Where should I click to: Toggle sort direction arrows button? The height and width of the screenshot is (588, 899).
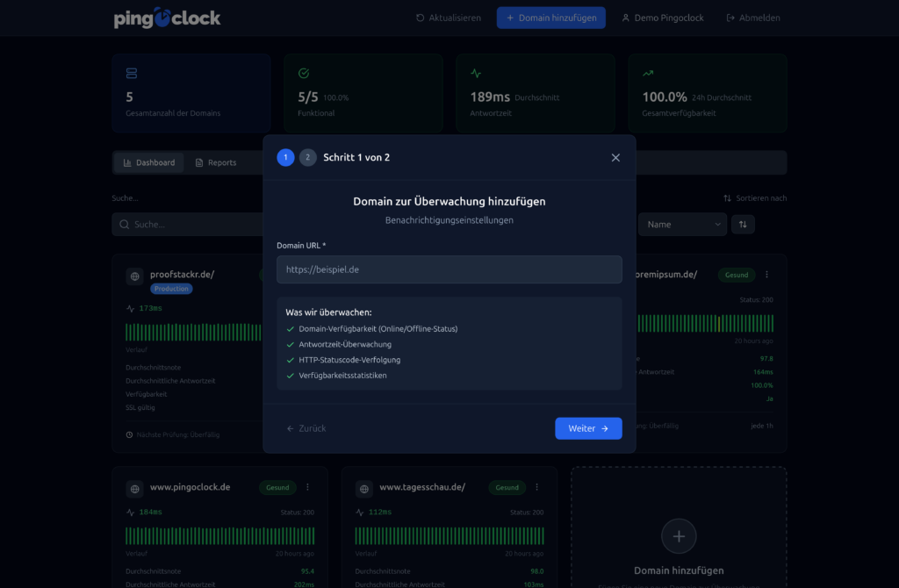click(x=743, y=225)
